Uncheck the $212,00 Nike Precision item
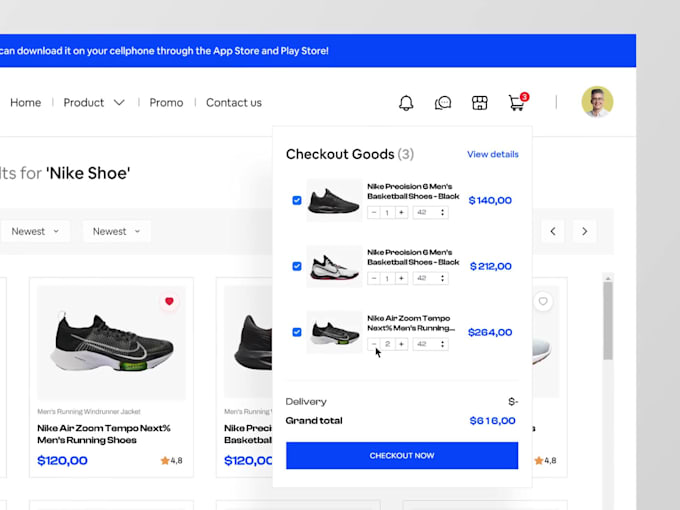This screenshot has height=510, width=680. click(297, 266)
